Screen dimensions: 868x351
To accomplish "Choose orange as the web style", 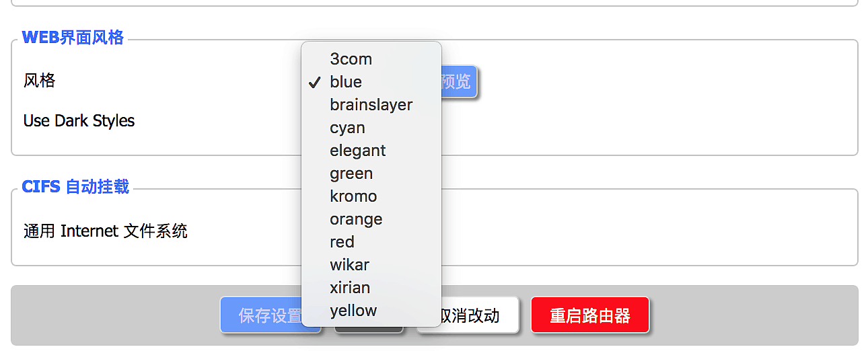I will pyautogui.click(x=356, y=219).
